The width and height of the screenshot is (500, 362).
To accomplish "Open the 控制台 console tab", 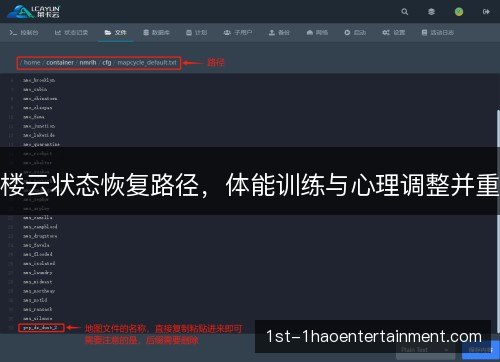I will tap(24, 32).
